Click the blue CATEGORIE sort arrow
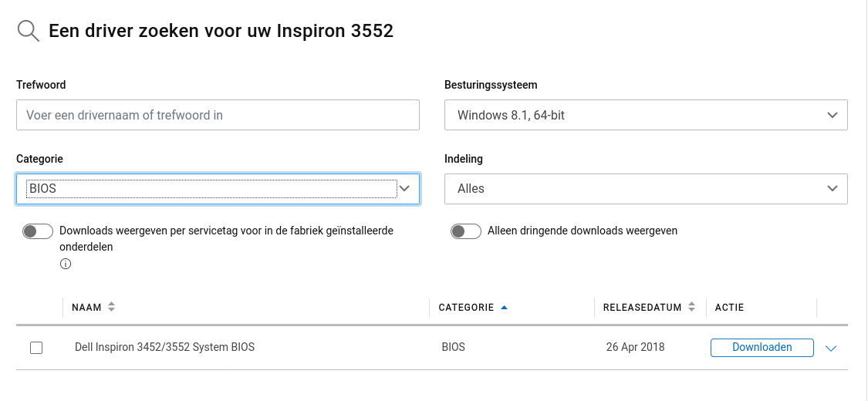 point(504,308)
